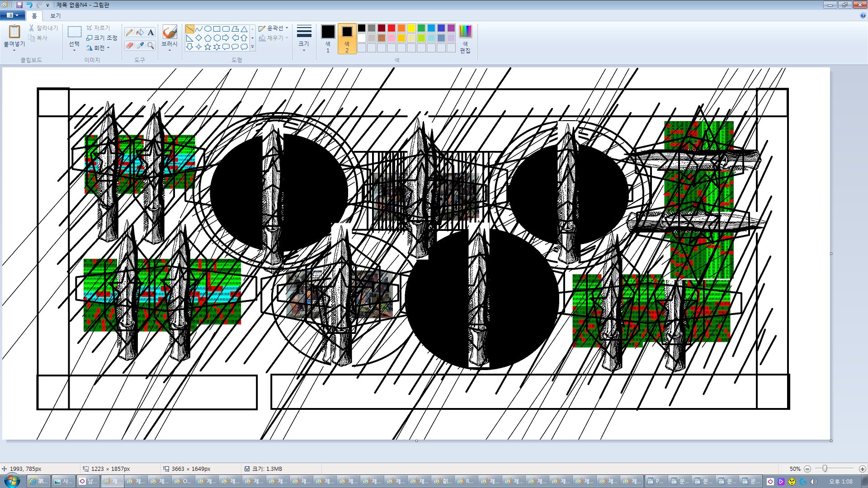Select the Magnifier tool
Viewport: 868px width, 488px height.
click(151, 45)
